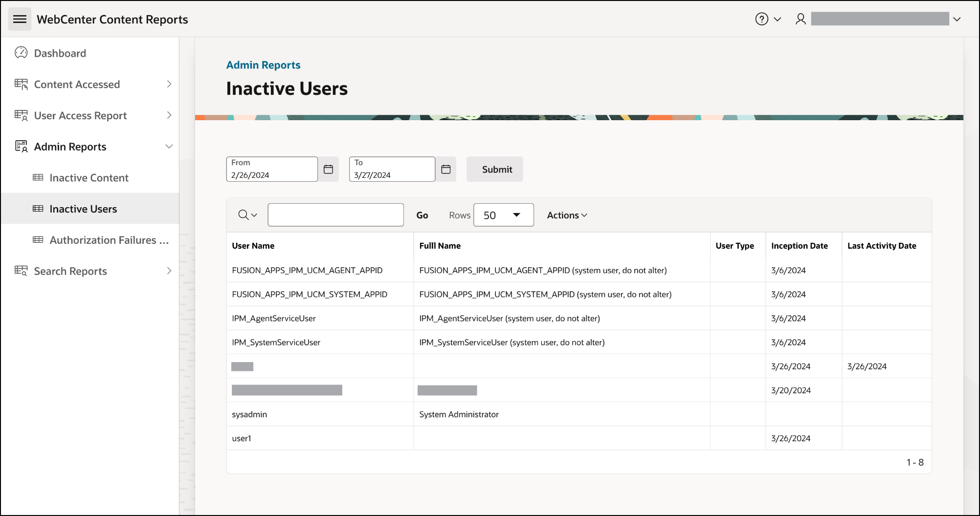Viewport: 980px width, 516px height.
Task: Select FUSION_APPS_IPM_UCM_SYSTEM_APPID user name cell
Action: click(x=320, y=294)
